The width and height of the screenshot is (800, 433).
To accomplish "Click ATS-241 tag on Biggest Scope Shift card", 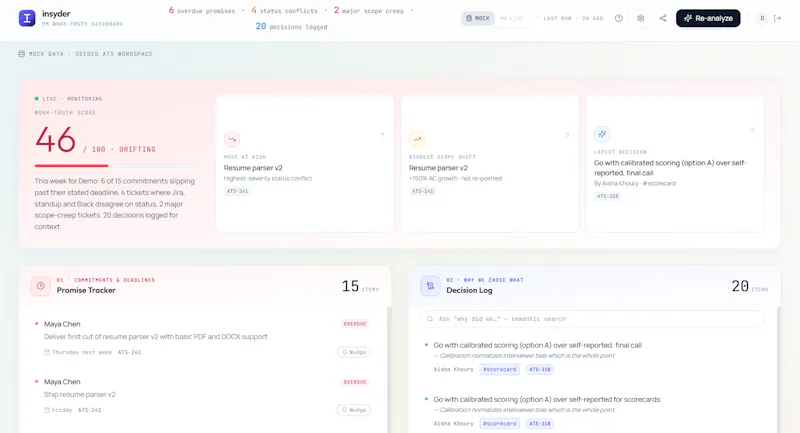I will point(422,191).
